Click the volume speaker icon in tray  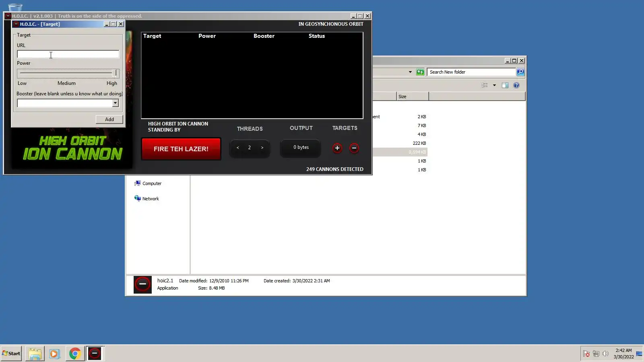[605, 354]
